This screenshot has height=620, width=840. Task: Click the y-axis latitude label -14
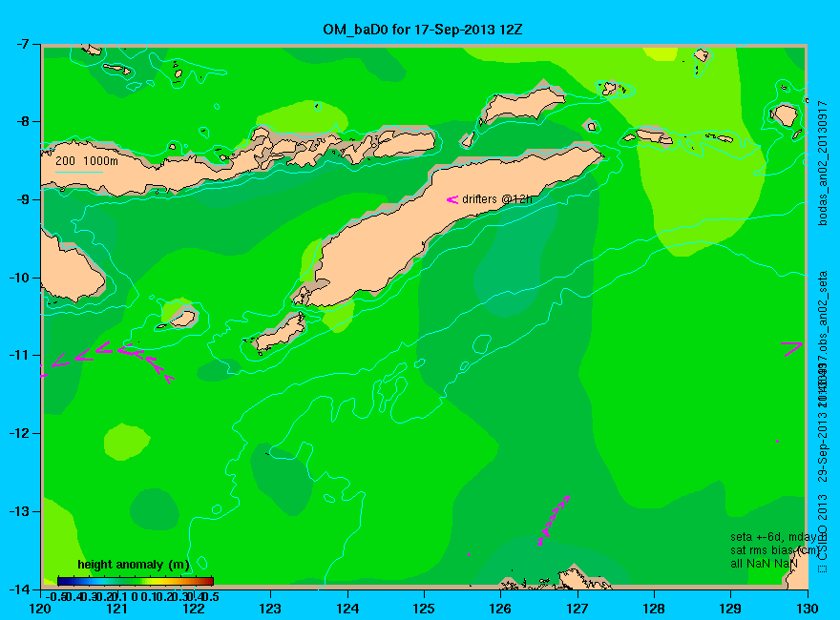point(20,589)
